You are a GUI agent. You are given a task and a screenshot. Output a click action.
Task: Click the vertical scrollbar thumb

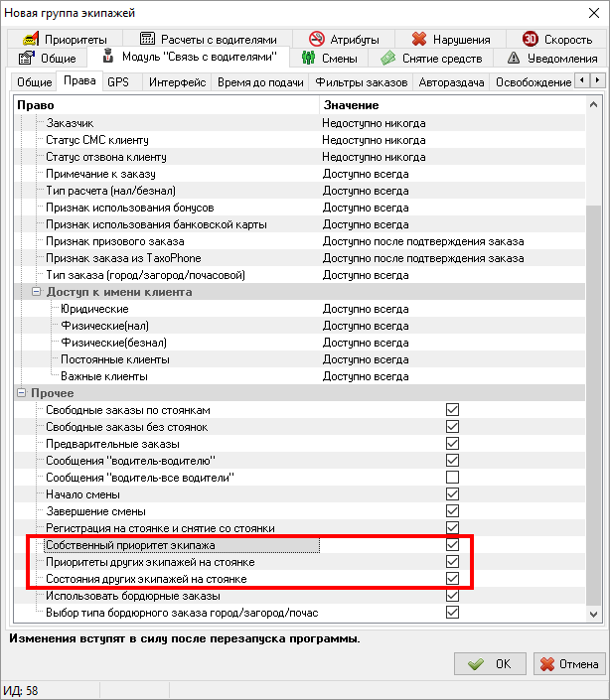593,405
